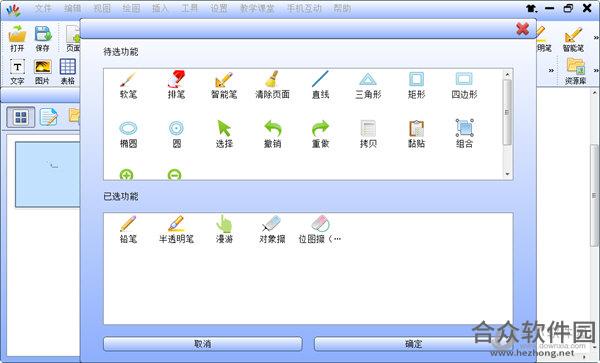Viewport: 600px width, 363px height.
Task: Click the 取消 cancel button
Action: [x=203, y=344]
